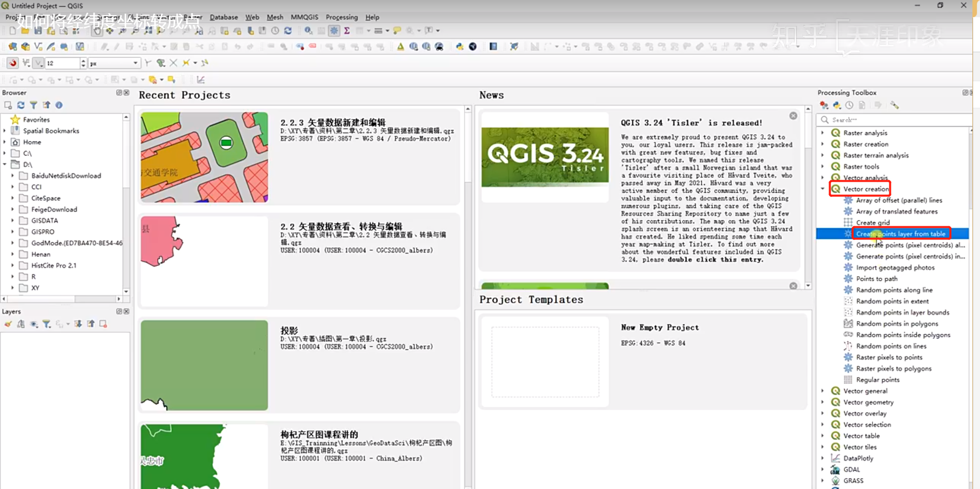Select Regular points algorithm
This screenshot has width=980, height=489.
click(x=878, y=380)
